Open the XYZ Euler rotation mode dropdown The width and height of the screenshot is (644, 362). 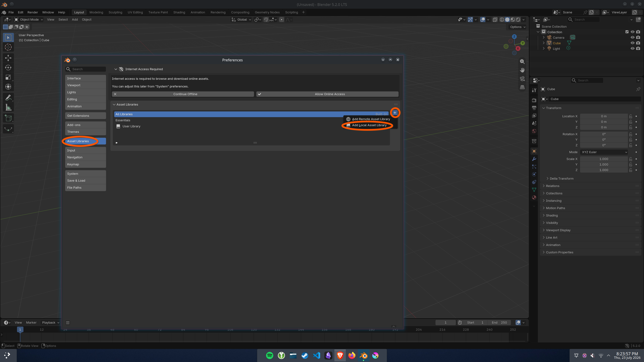[x=604, y=152]
